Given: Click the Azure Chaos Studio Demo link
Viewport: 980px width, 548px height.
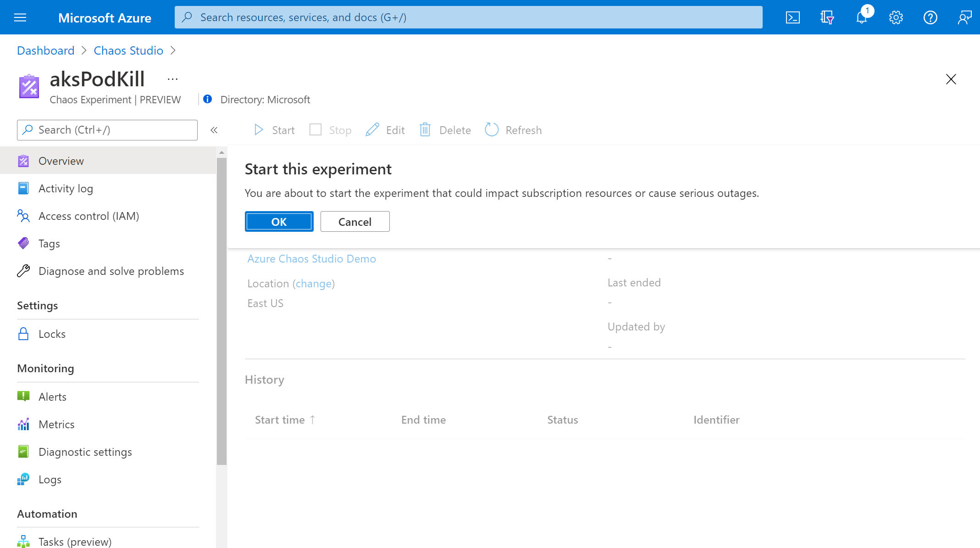Looking at the screenshot, I should [x=312, y=258].
